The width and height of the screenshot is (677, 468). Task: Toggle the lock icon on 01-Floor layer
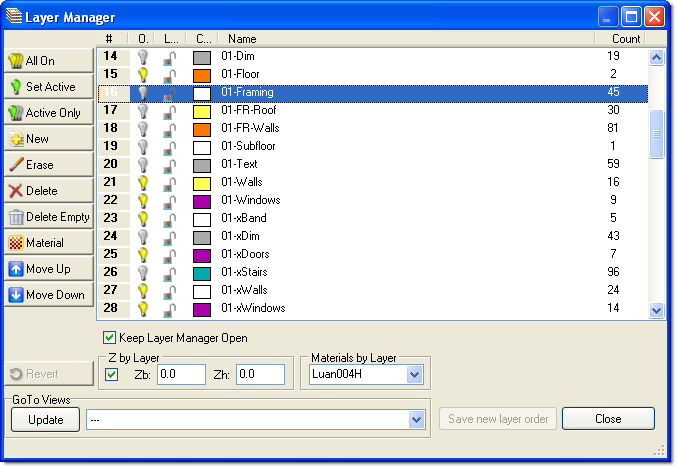tap(170, 74)
